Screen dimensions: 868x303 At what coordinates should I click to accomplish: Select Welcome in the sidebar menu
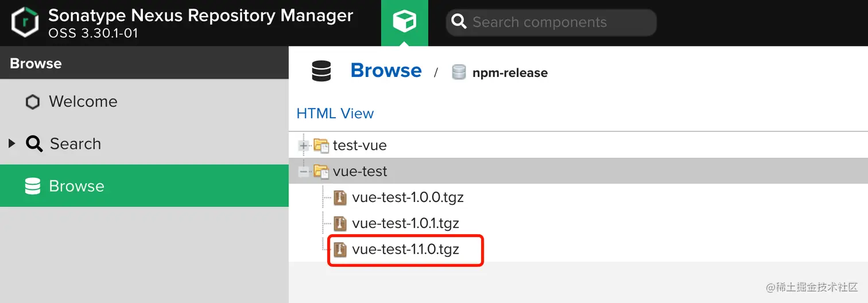[x=83, y=102]
